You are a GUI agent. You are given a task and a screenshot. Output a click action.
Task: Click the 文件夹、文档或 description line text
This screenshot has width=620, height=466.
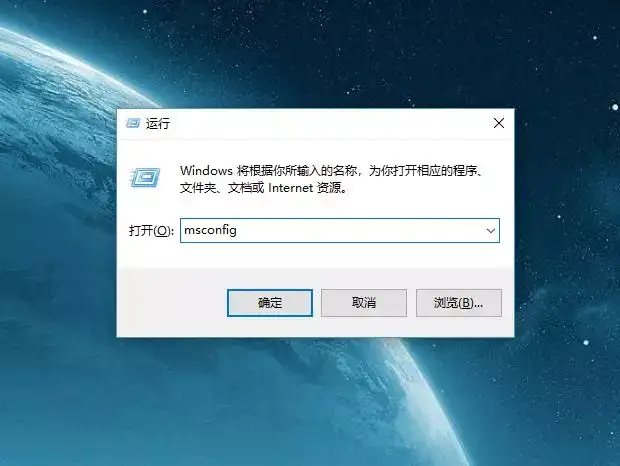222,188
